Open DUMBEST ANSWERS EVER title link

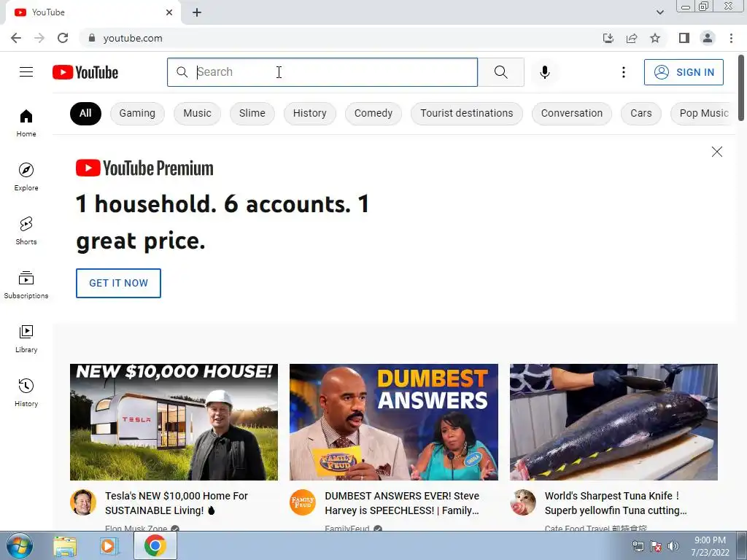[x=402, y=503]
